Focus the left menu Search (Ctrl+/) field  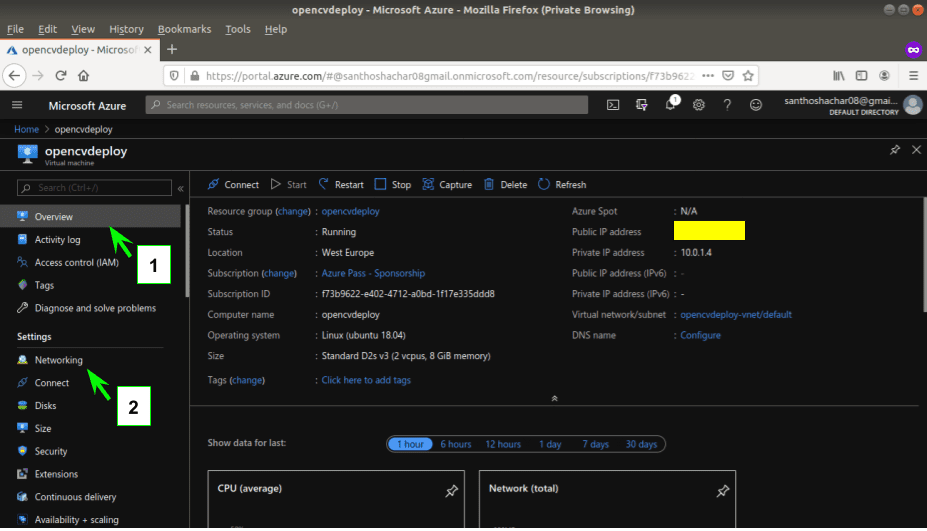pyautogui.click(x=95, y=188)
